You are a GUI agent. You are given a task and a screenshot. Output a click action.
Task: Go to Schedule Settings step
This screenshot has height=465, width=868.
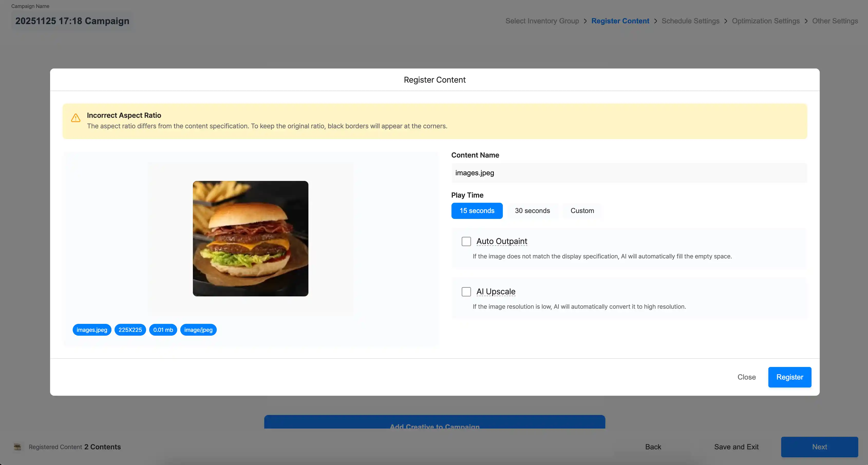tap(690, 21)
